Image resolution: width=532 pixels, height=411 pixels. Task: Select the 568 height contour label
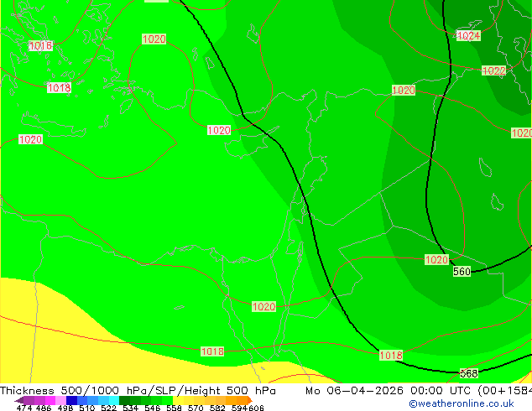469,373
